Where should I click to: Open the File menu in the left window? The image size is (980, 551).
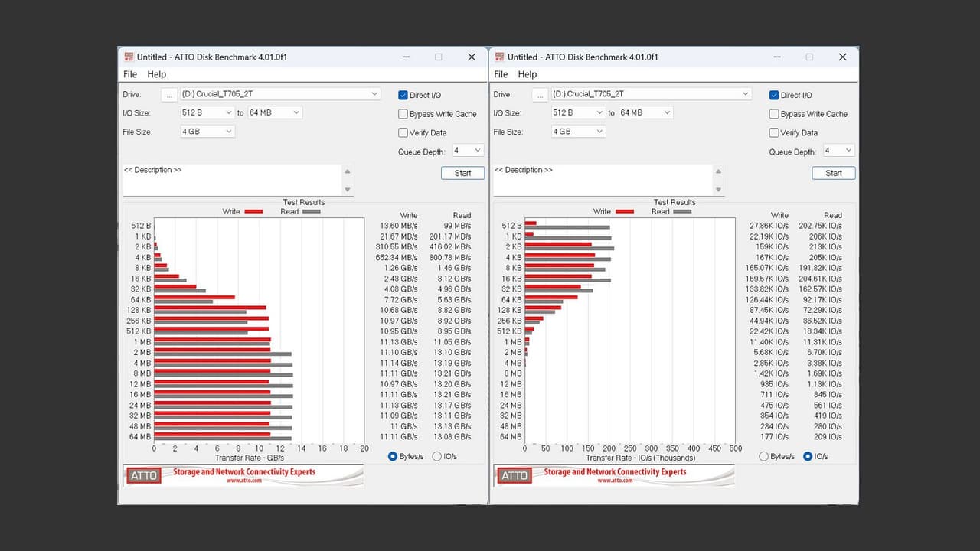pyautogui.click(x=130, y=74)
